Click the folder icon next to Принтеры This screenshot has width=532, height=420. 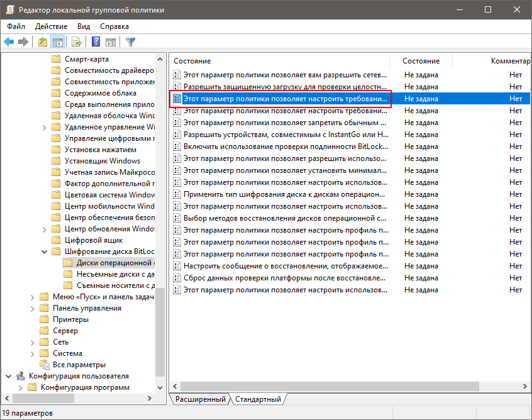44,319
